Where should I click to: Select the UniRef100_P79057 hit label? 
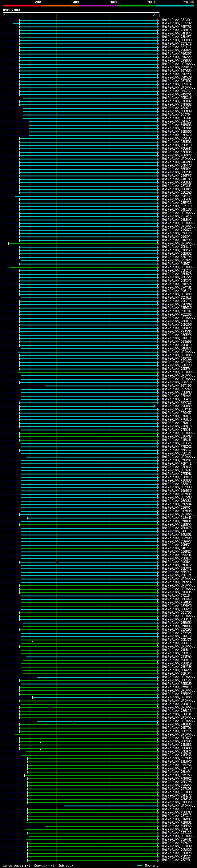click(x=176, y=413)
